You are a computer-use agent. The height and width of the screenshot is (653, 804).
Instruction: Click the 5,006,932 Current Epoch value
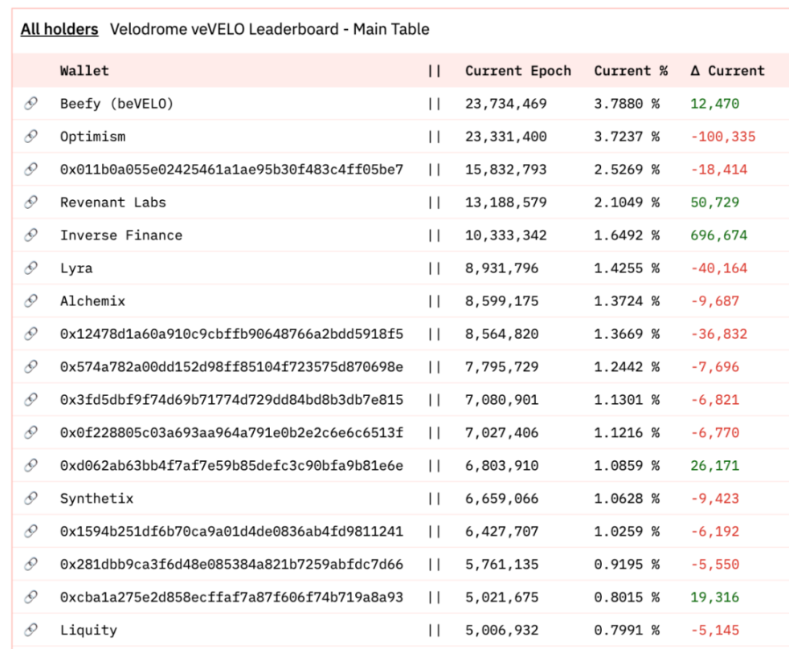tap(501, 630)
